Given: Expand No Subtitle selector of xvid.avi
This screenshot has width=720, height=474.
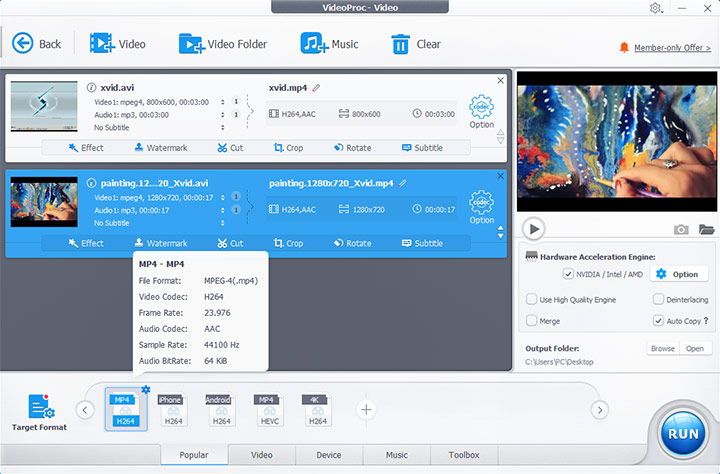Looking at the screenshot, I should [x=223, y=128].
